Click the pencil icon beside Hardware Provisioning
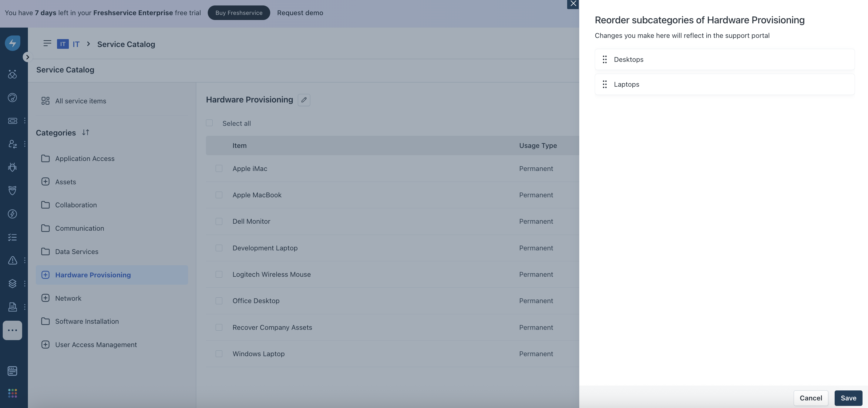The width and height of the screenshot is (868, 408). point(304,100)
